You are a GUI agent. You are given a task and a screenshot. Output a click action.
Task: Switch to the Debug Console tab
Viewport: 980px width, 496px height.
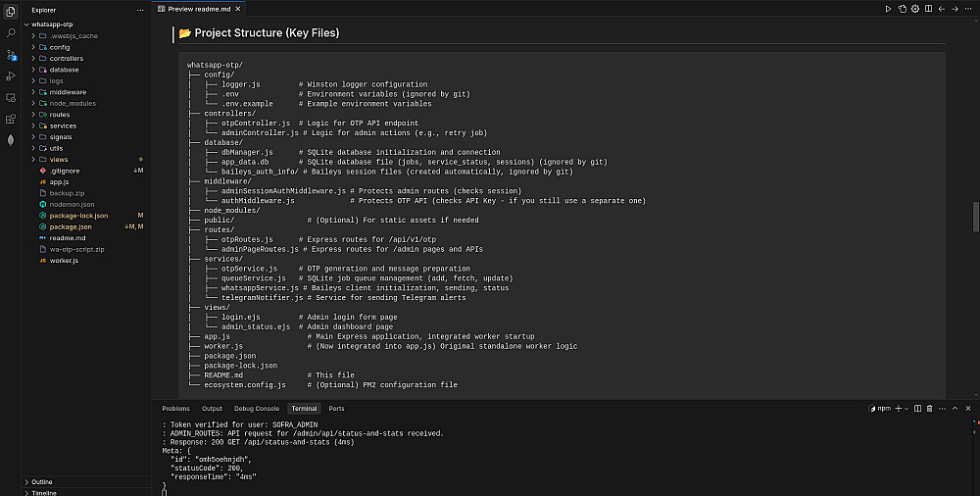(x=256, y=408)
